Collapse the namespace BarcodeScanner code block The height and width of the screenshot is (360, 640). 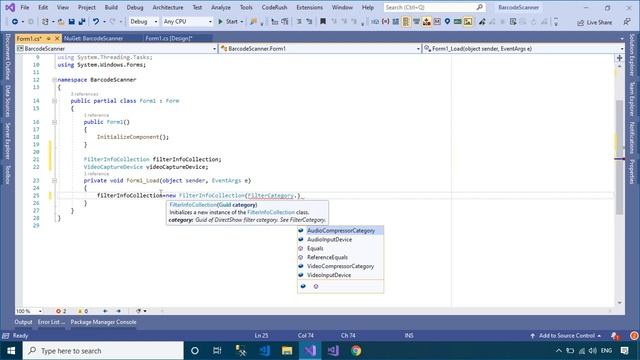(x=54, y=80)
